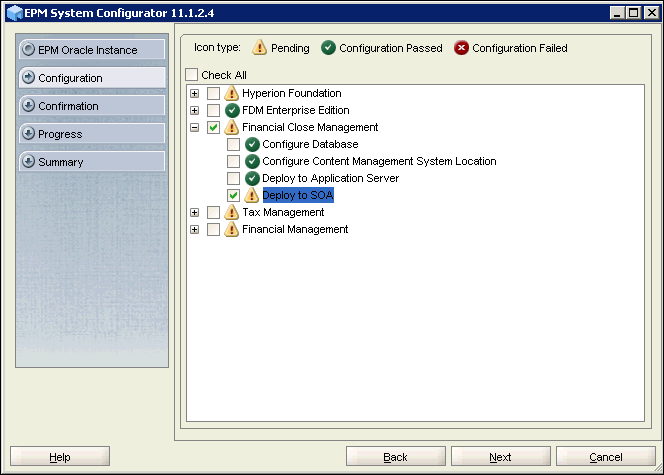The width and height of the screenshot is (664, 475).
Task: Select the Financial Close Management label
Action: (310, 127)
